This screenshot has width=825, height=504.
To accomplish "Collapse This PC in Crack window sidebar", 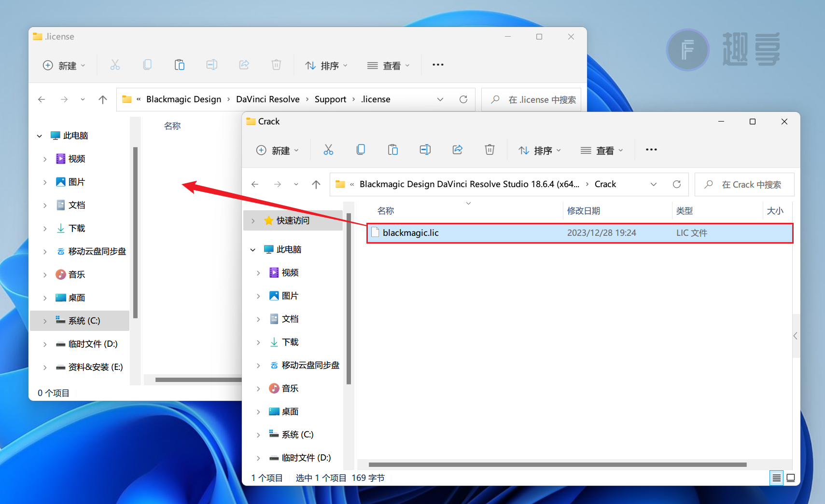I will click(253, 250).
